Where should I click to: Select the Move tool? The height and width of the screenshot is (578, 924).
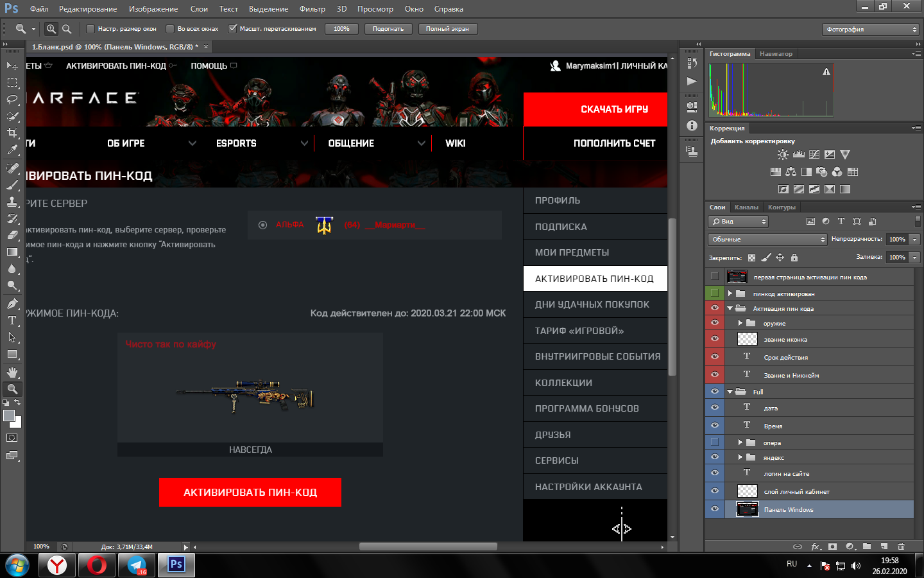[12, 66]
